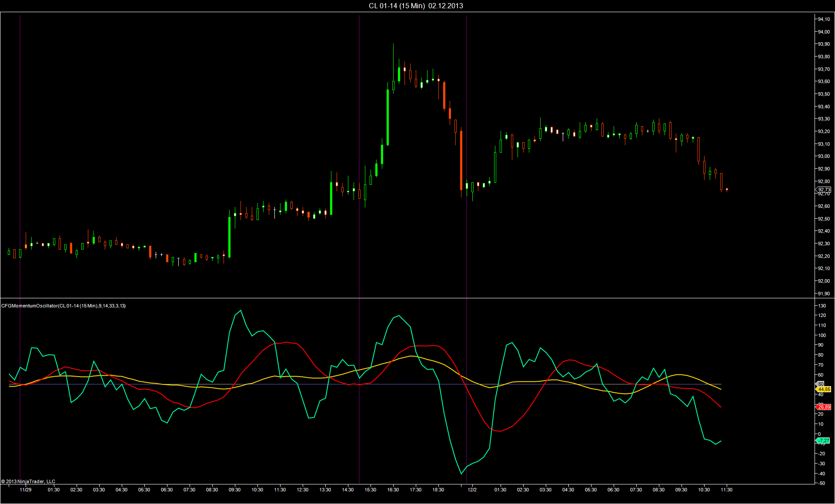
Task: Click the yellow 44,85 value marker
Action: point(824,389)
